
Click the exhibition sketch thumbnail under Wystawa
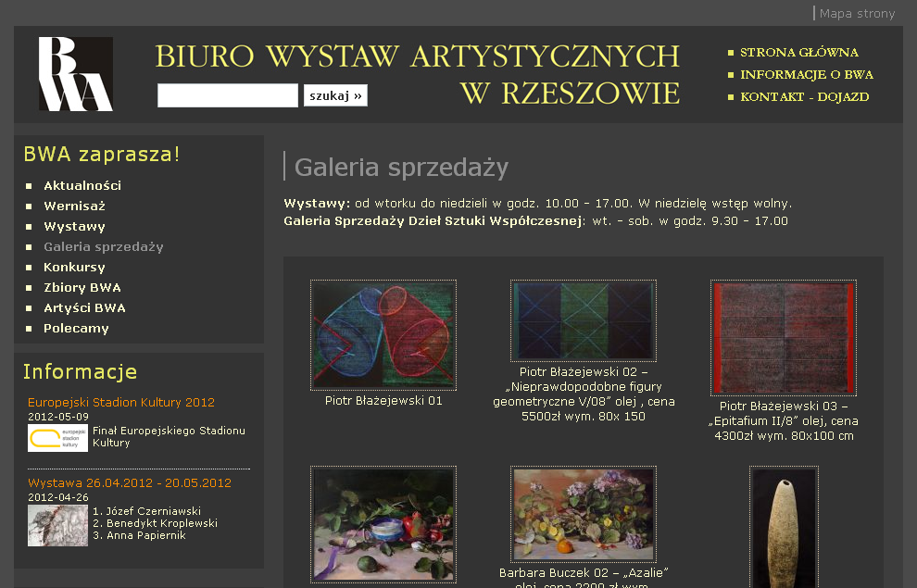tap(58, 525)
